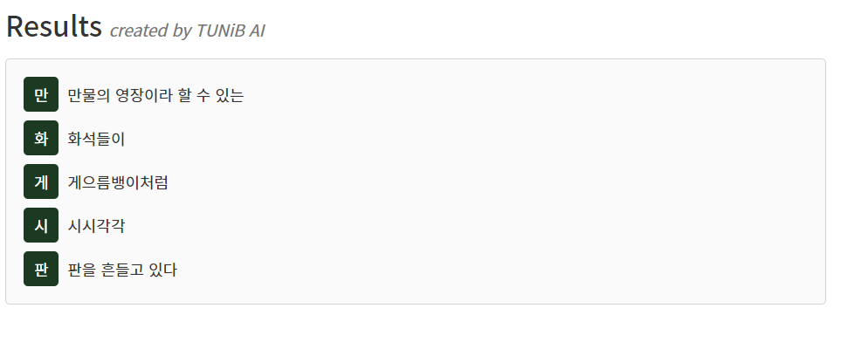Click the green "만" letter badge
Screen dimensions: 868x349
tap(41, 94)
